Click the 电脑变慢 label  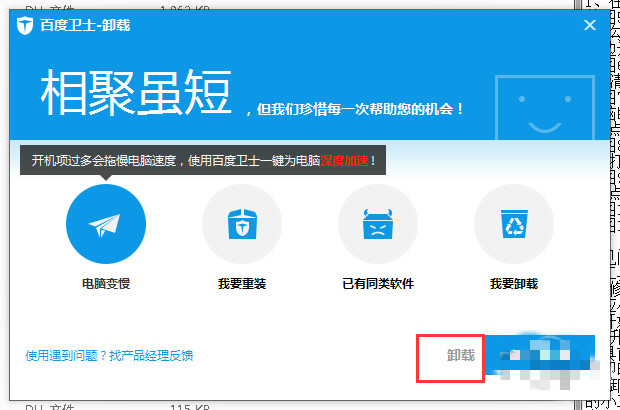click(106, 283)
